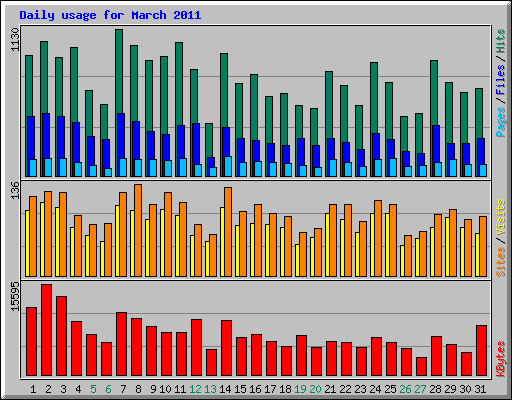Click day 17 on the x-axis
Screen dimensions: 512x400
point(270,389)
